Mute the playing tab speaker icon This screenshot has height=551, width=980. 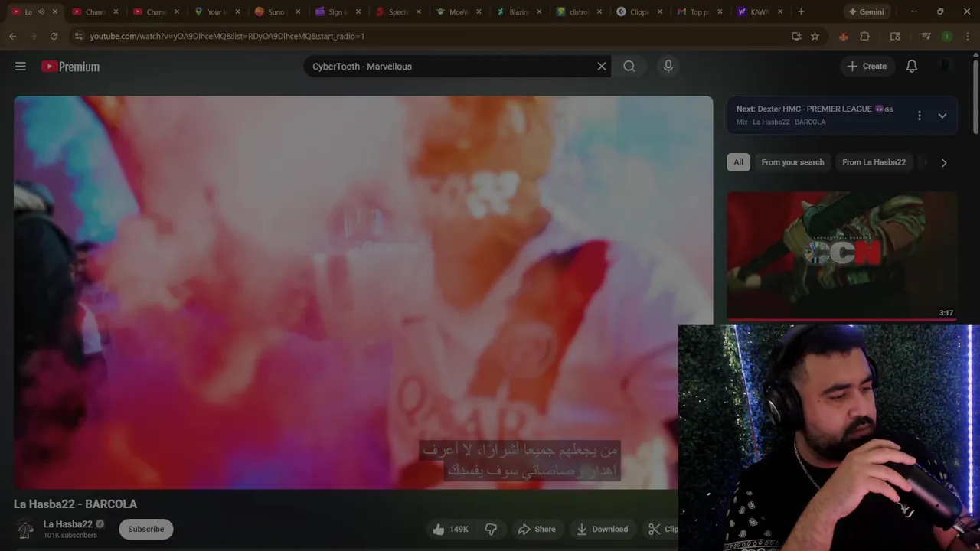pos(41,11)
